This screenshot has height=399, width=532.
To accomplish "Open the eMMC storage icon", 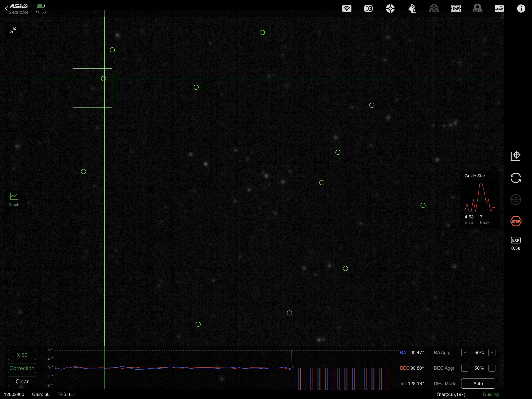I will coord(499,9).
